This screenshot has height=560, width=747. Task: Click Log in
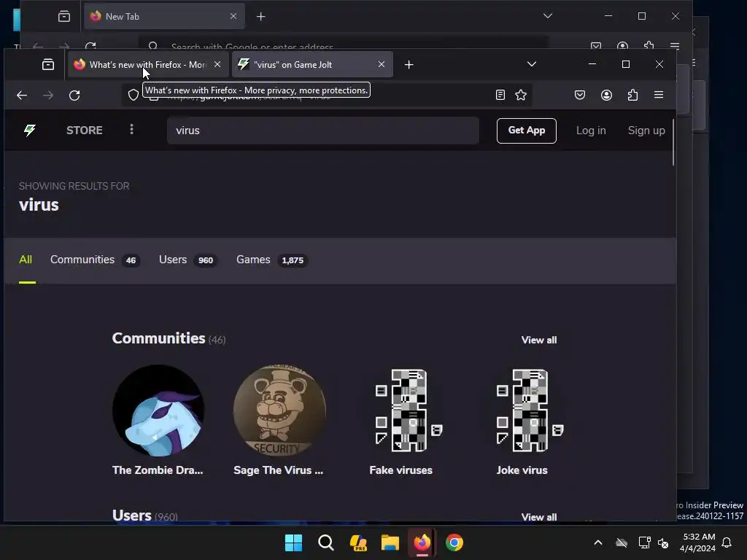point(591,131)
